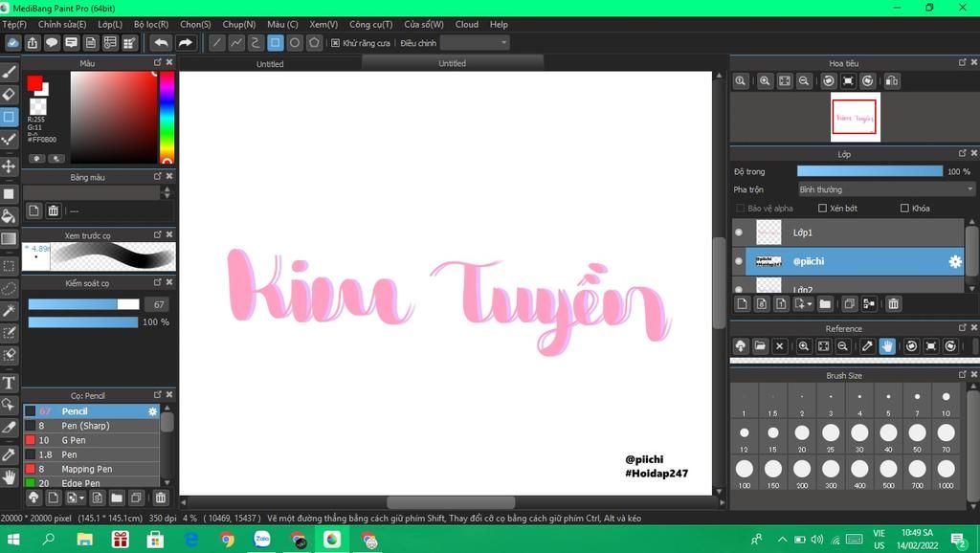Screen dimensions: 980x553
Task: Select the Pen (Sharp) brush
Action: (92, 426)
